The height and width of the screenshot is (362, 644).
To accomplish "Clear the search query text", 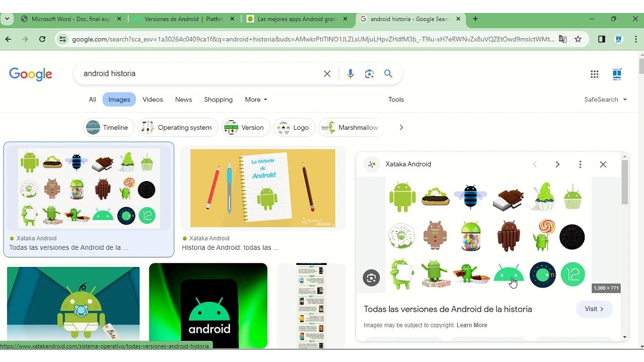I will coord(327,74).
